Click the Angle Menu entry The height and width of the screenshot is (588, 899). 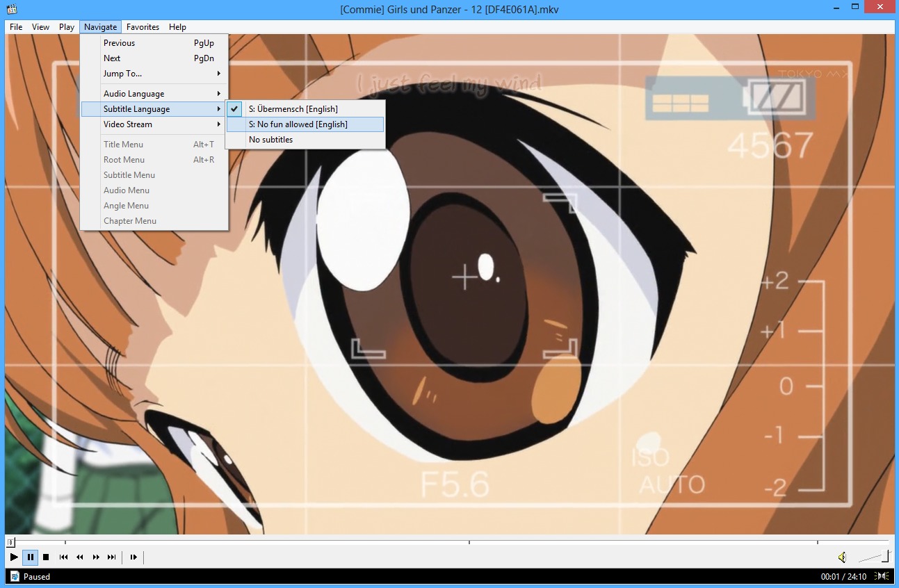154,206
